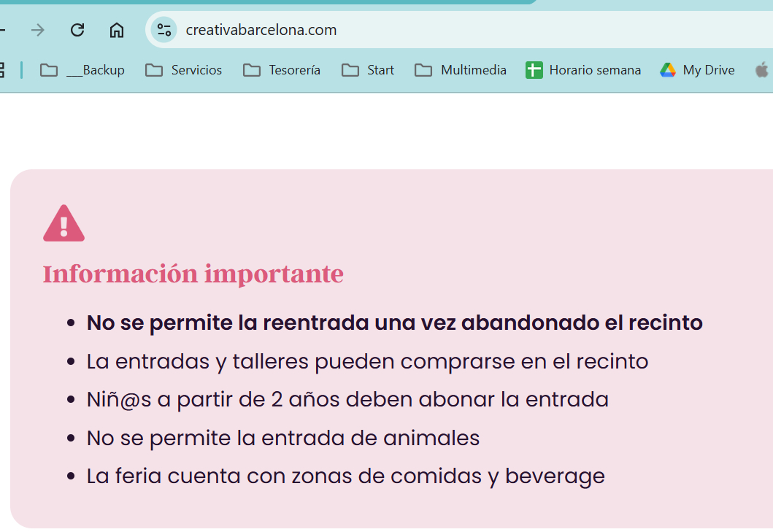This screenshot has height=532, width=773.
Task: Expand the __Backup bookmarks folder
Action: [82, 70]
